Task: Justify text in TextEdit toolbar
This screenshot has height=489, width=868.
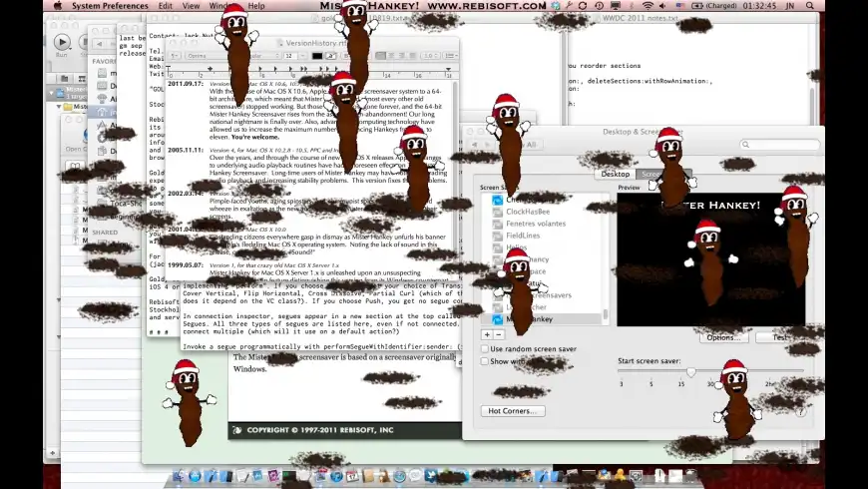Action: coord(412,55)
